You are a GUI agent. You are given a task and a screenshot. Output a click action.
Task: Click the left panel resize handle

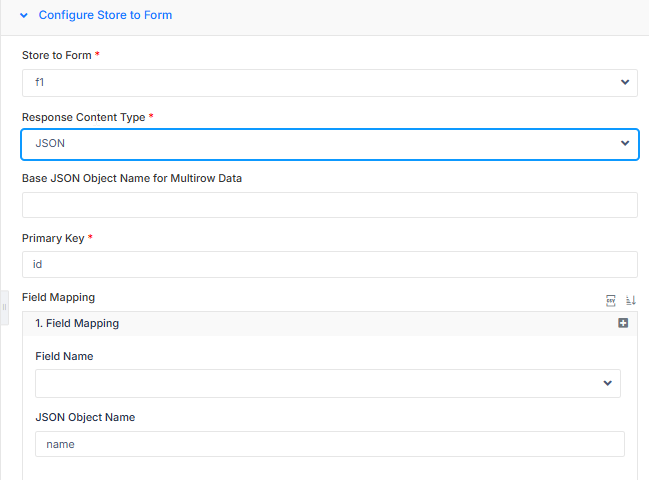click(x=4, y=307)
